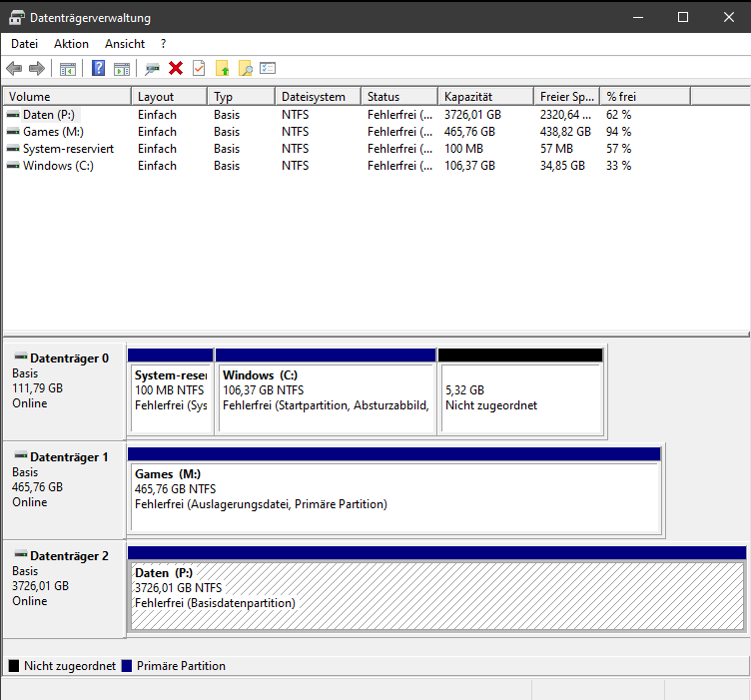Open the ? help menu
The width and height of the screenshot is (751, 700).
(164, 44)
